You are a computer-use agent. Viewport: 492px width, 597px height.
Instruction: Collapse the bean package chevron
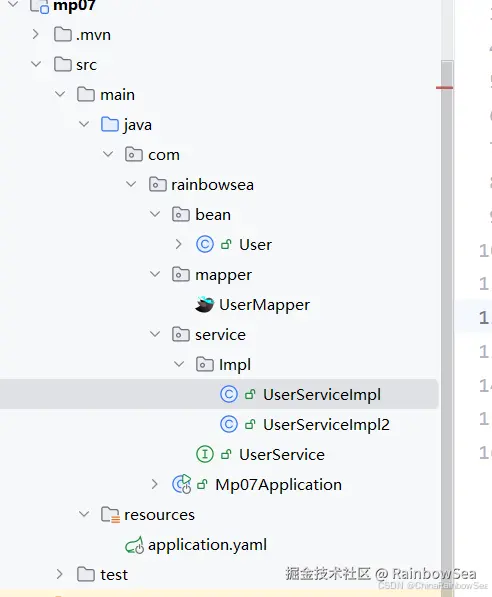pyautogui.click(x=155, y=214)
